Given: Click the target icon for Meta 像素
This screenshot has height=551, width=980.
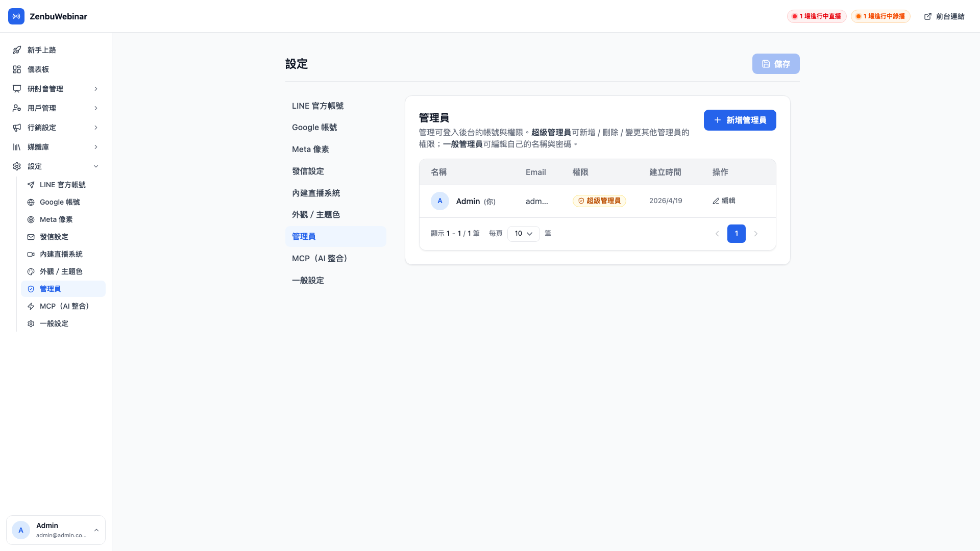Looking at the screenshot, I should coord(31,219).
